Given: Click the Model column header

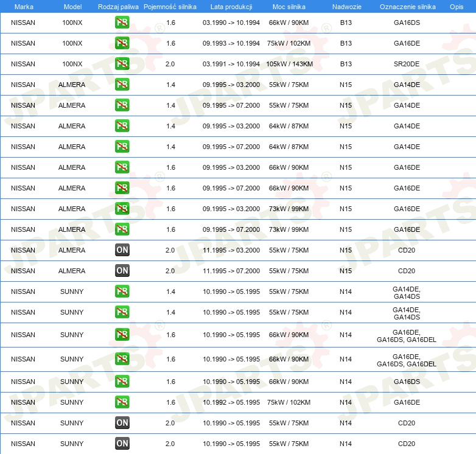Looking at the screenshot, I should [x=72, y=7].
